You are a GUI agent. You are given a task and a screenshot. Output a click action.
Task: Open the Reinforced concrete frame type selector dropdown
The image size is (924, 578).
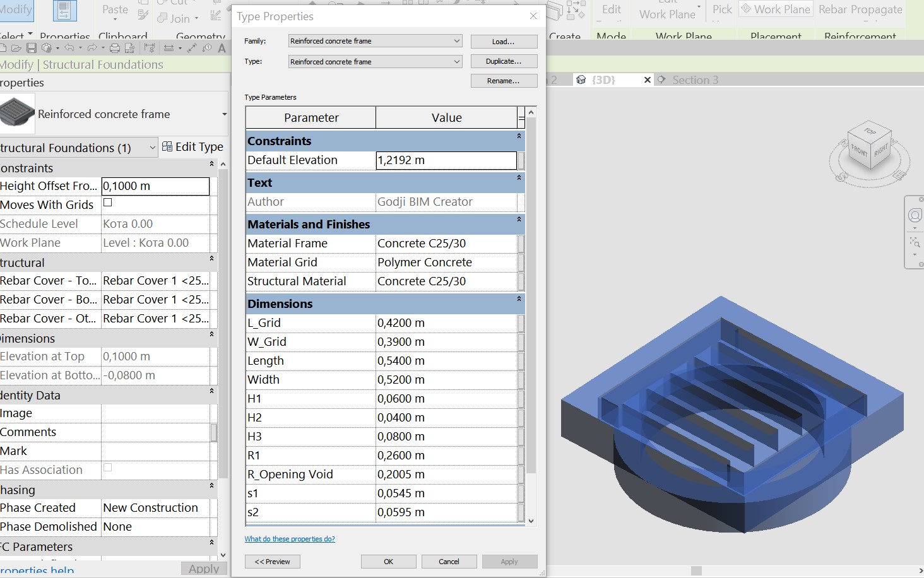tap(224, 114)
